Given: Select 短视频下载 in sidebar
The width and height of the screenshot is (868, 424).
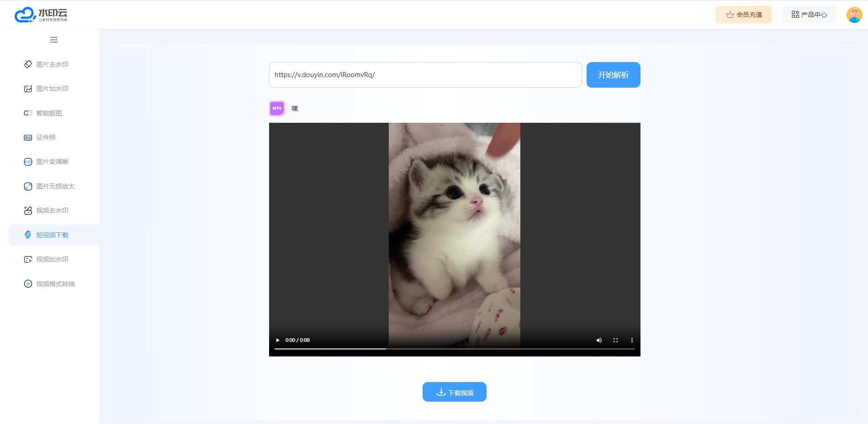Looking at the screenshot, I should coord(54,235).
